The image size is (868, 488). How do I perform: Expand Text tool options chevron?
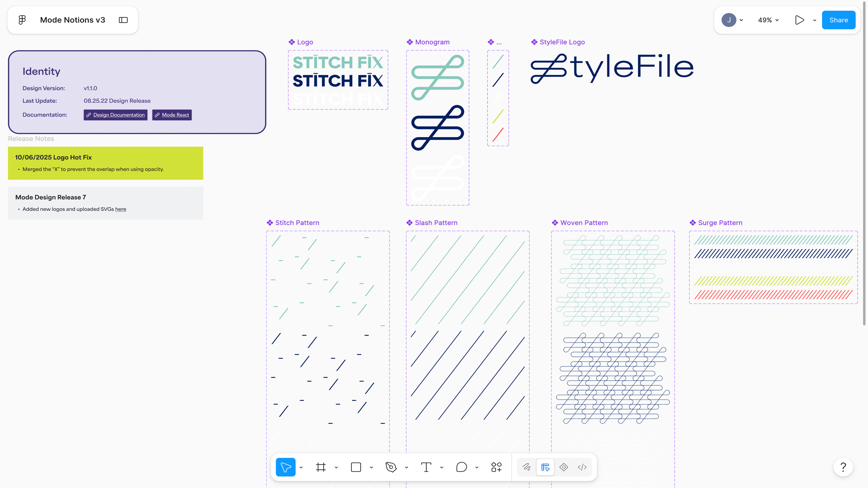[442, 467]
